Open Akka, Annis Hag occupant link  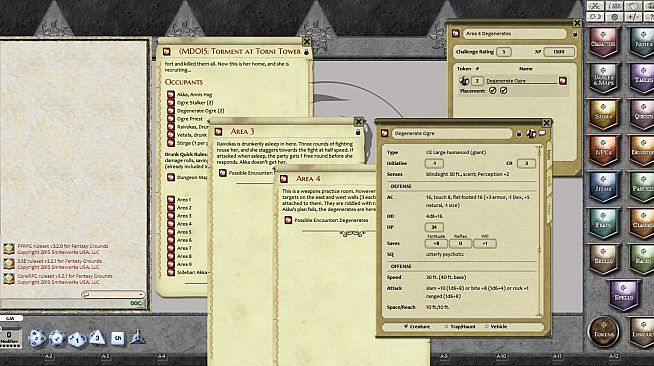pyautogui.click(x=171, y=94)
